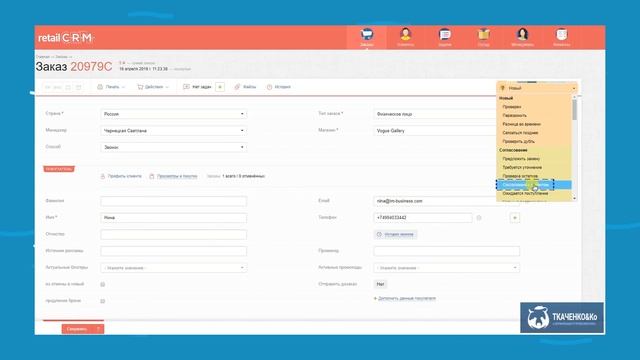This screenshot has width=640, height=360.
Task: Select the highlighted blue status item
Action: click(x=534, y=185)
